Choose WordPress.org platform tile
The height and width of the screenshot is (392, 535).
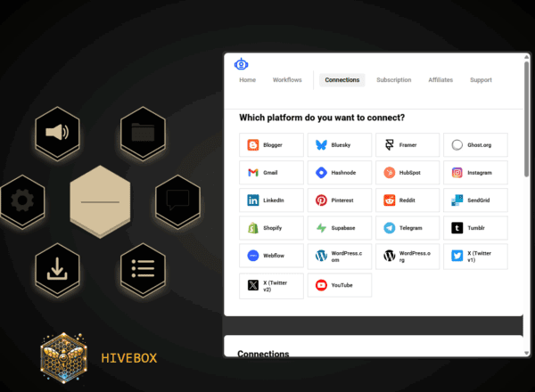[407, 257]
